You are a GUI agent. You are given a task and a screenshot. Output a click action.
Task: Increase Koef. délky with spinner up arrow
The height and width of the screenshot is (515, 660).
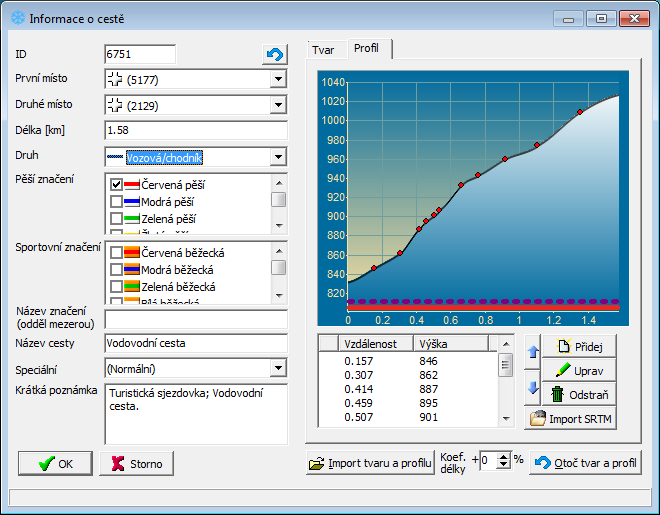(503, 457)
